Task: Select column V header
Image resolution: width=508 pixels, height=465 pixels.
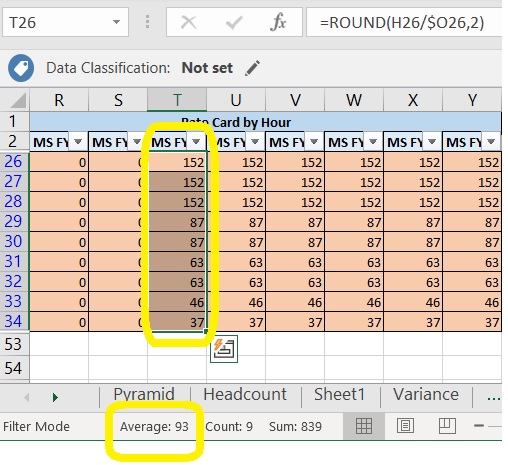Action: (x=295, y=100)
